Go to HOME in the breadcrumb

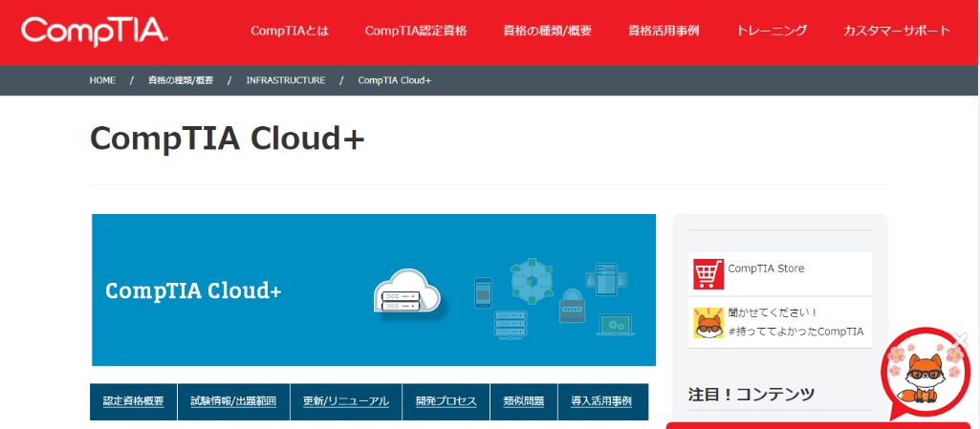pyautogui.click(x=102, y=80)
